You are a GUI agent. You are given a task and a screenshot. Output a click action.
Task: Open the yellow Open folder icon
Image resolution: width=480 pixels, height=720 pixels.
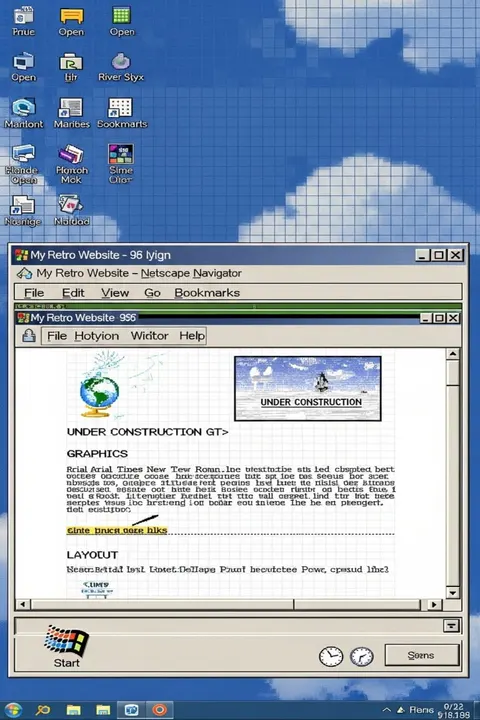(71, 22)
